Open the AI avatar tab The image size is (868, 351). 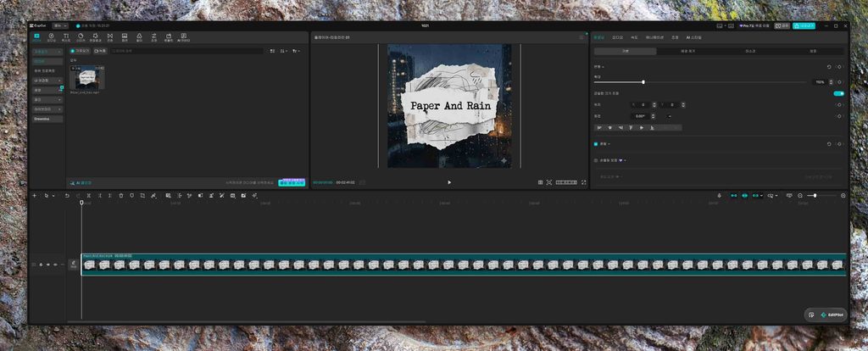pos(184,37)
